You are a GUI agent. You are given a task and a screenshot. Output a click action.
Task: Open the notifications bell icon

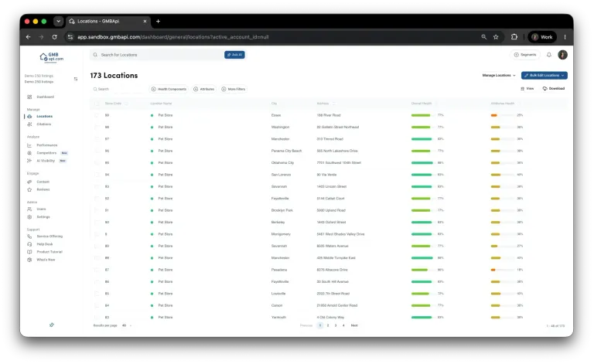click(x=548, y=55)
